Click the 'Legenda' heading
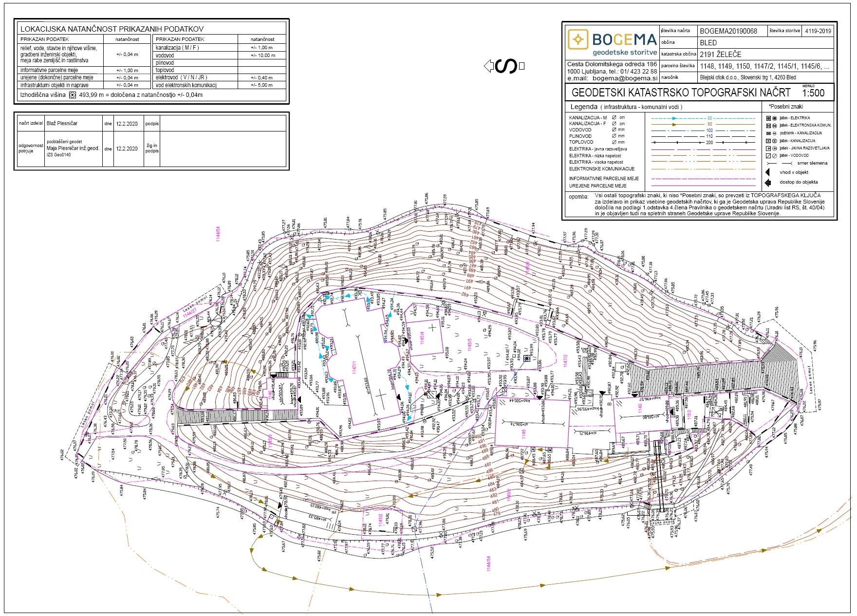Image resolution: width=857 pixels, height=616 pixels. click(x=584, y=107)
